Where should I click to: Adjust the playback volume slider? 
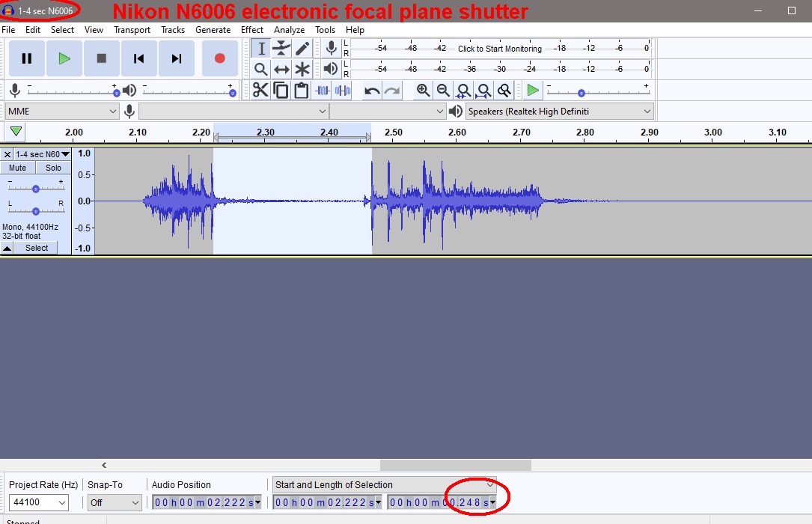point(189,92)
